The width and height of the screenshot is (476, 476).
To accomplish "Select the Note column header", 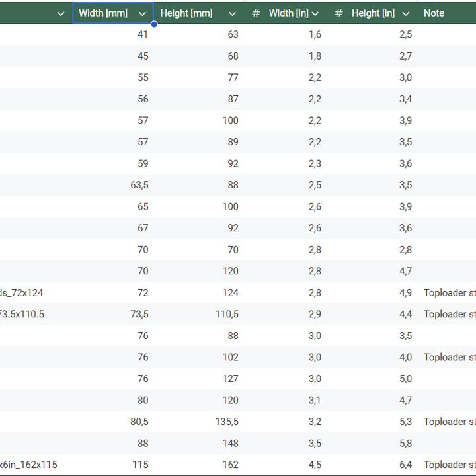I will [x=434, y=13].
